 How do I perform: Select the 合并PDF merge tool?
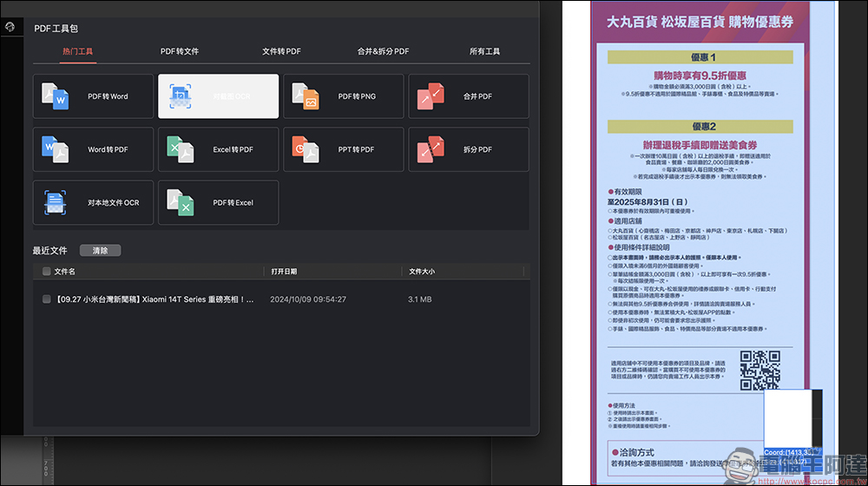469,96
